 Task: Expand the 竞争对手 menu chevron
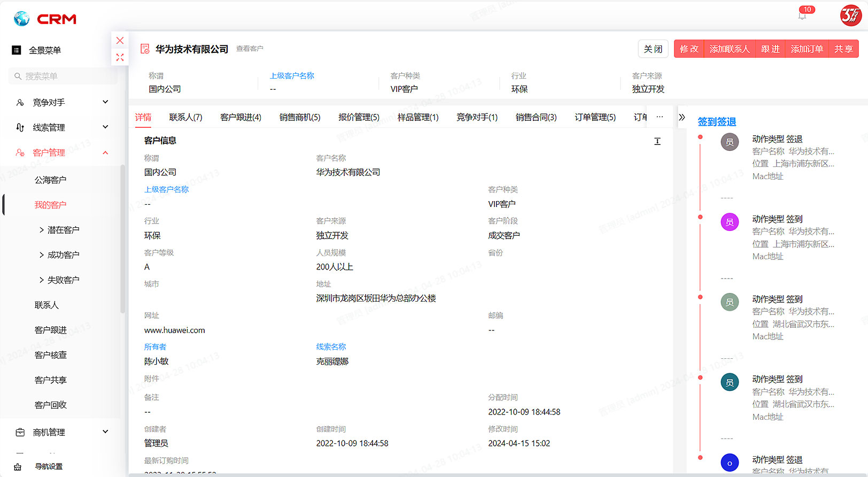[x=105, y=102]
